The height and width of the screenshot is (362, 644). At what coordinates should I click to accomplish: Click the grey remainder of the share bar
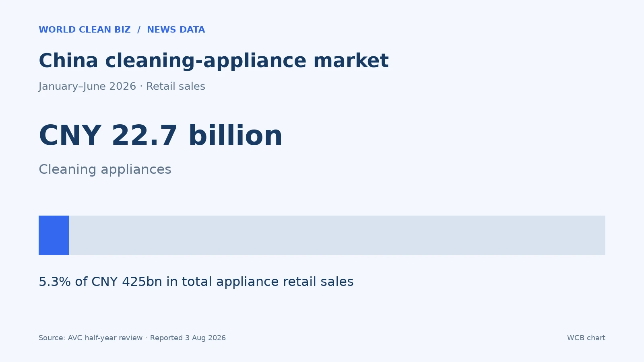pyautogui.click(x=337, y=235)
